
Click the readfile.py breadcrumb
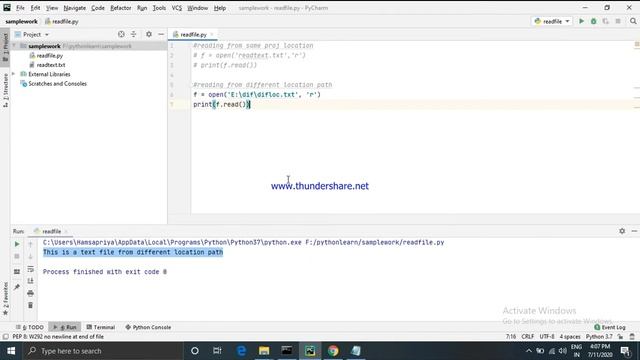(x=62, y=22)
